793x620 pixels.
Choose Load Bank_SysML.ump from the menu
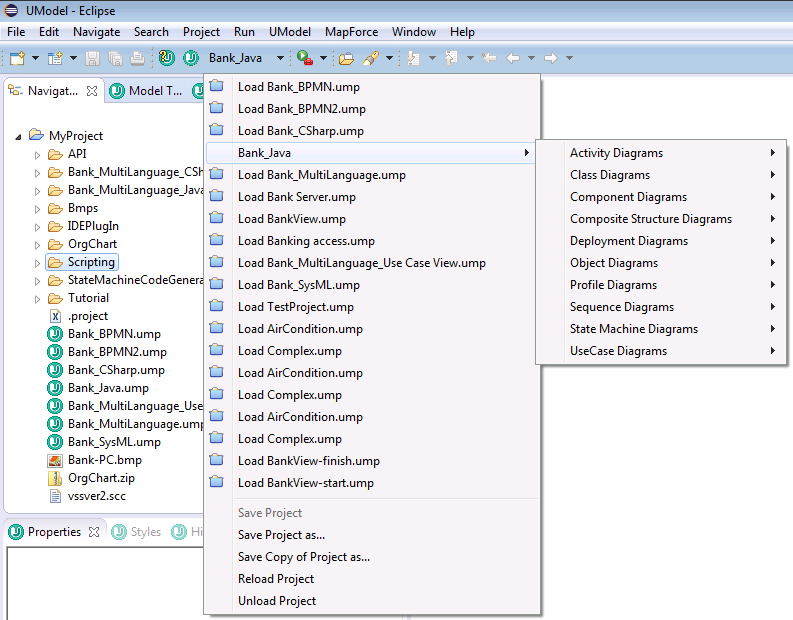(296, 285)
